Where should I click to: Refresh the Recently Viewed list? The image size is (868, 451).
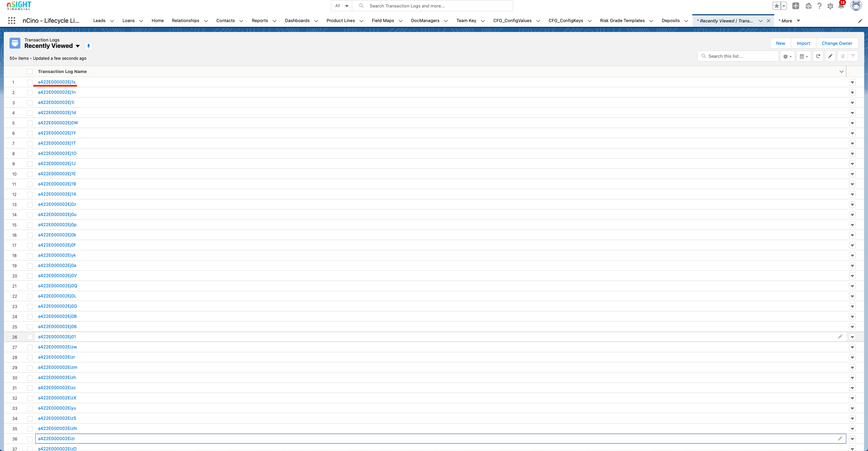[818, 56]
